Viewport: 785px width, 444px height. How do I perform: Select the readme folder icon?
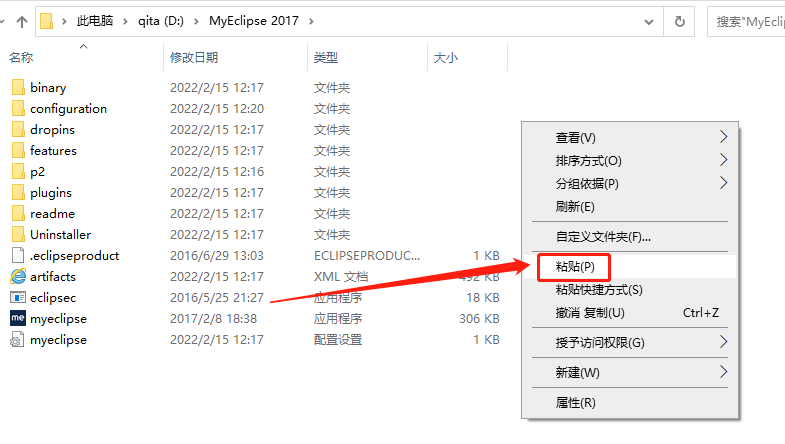18,213
